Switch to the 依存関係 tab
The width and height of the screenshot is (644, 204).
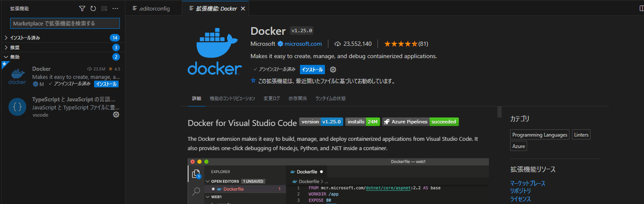[297, 98]
